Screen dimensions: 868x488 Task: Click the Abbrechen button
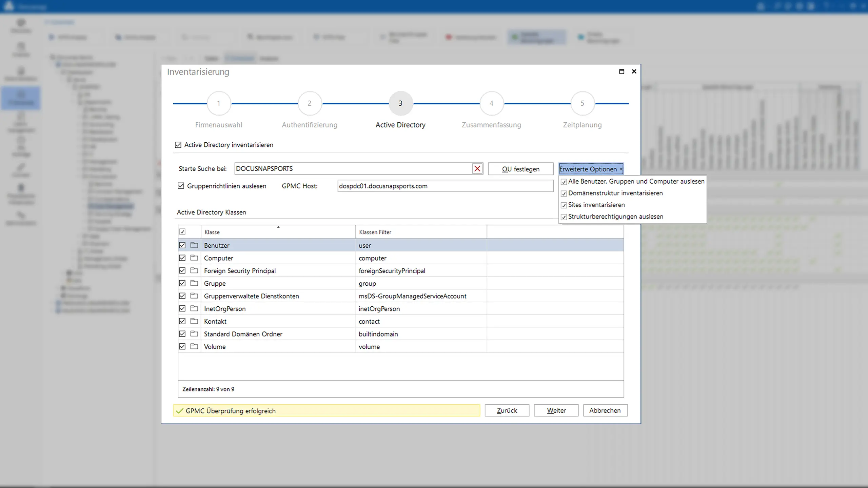pyautogui.click(x=605, y=410)
